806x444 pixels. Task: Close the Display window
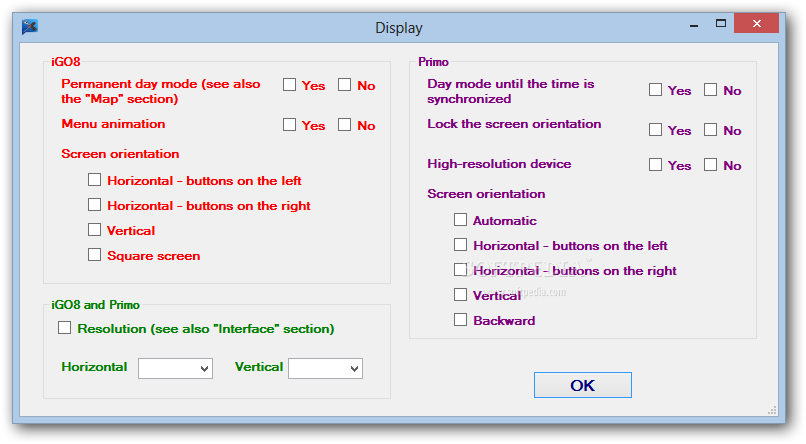[757, 23]
